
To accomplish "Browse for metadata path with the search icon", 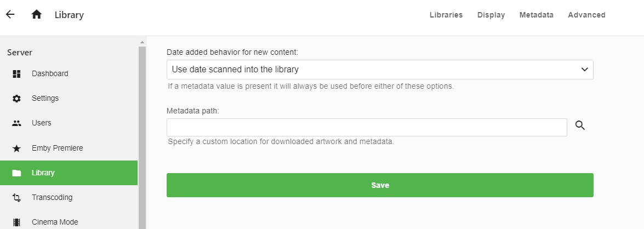I will pyautogui.click(x=580, y=126).
